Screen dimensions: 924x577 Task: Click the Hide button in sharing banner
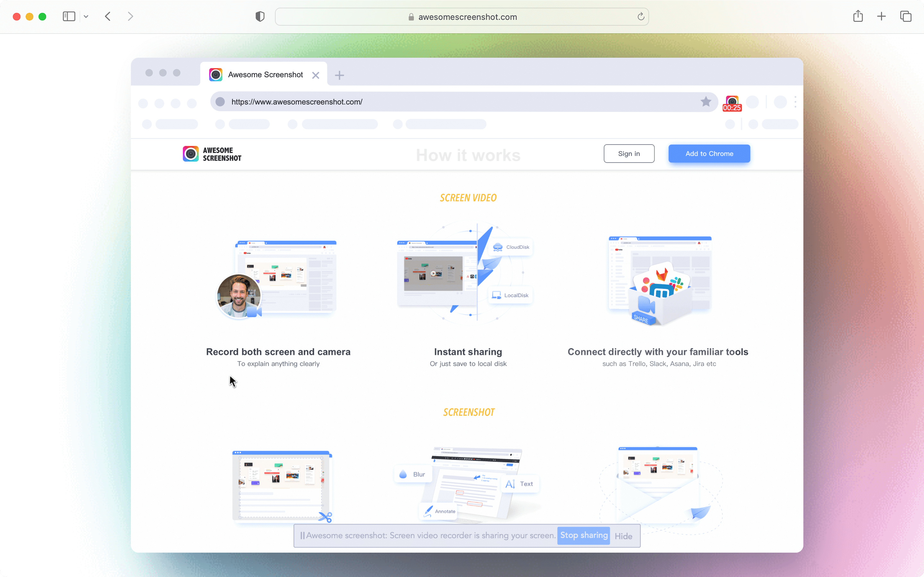coord(623,536)
